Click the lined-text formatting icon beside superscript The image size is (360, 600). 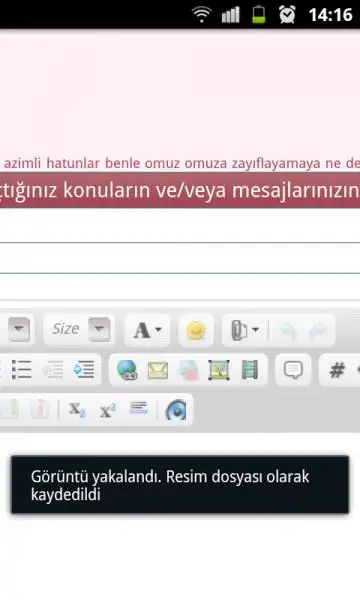pos(138,408)
